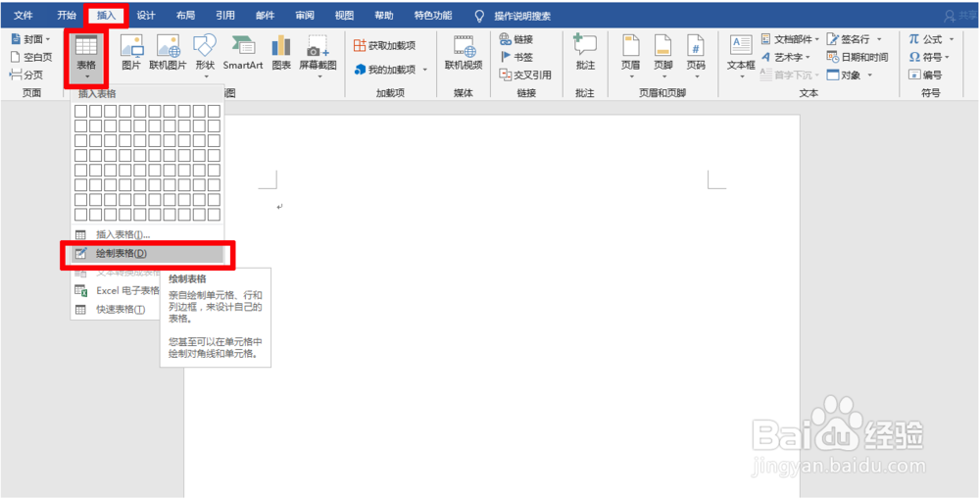
Task: Click the 操作说明搜索 search box
Action: pos(514,17)
